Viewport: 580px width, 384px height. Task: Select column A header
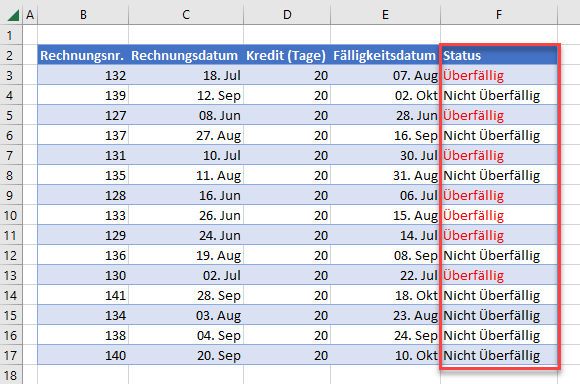coord(30,15)
